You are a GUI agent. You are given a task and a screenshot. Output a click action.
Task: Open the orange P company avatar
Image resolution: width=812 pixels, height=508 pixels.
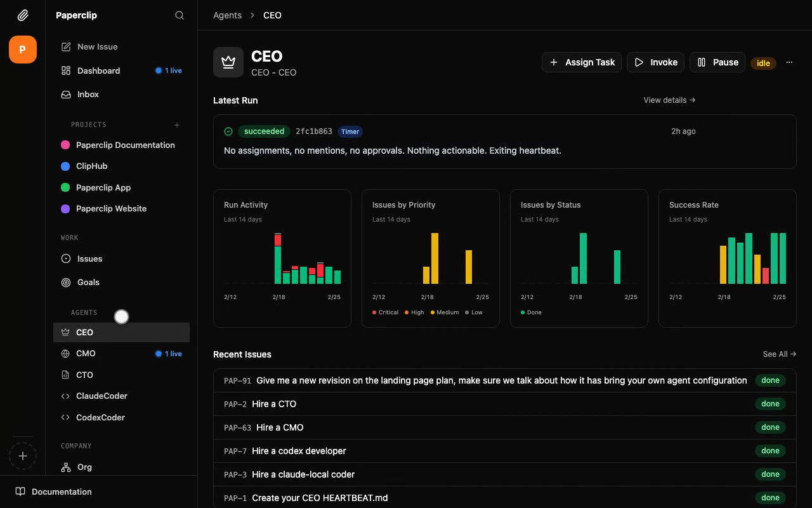tap(23, 50)
